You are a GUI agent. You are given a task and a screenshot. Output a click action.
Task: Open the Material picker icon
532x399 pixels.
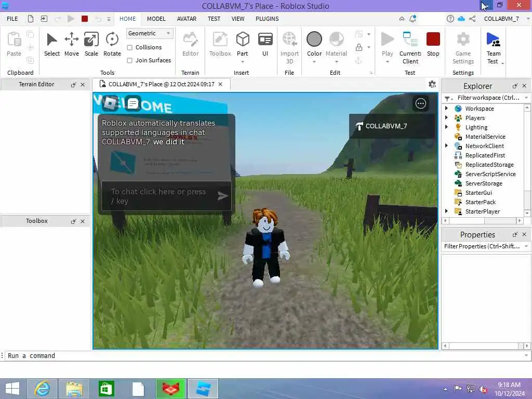336,39
